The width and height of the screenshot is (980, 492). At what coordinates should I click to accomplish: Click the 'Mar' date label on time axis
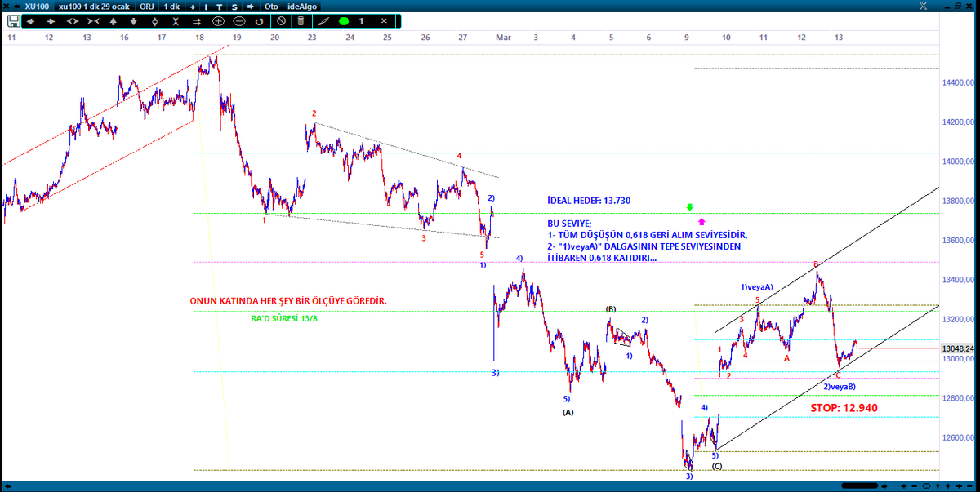[x=503, y=37]
